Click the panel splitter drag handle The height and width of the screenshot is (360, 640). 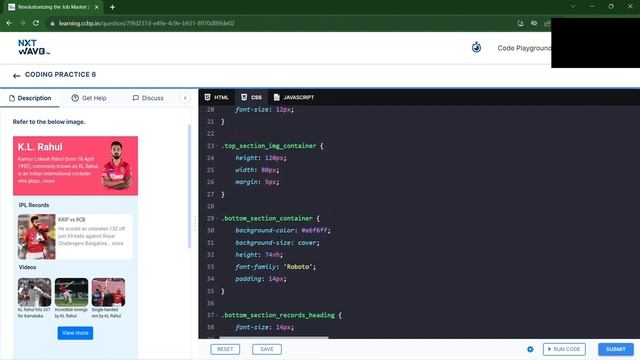195,224
